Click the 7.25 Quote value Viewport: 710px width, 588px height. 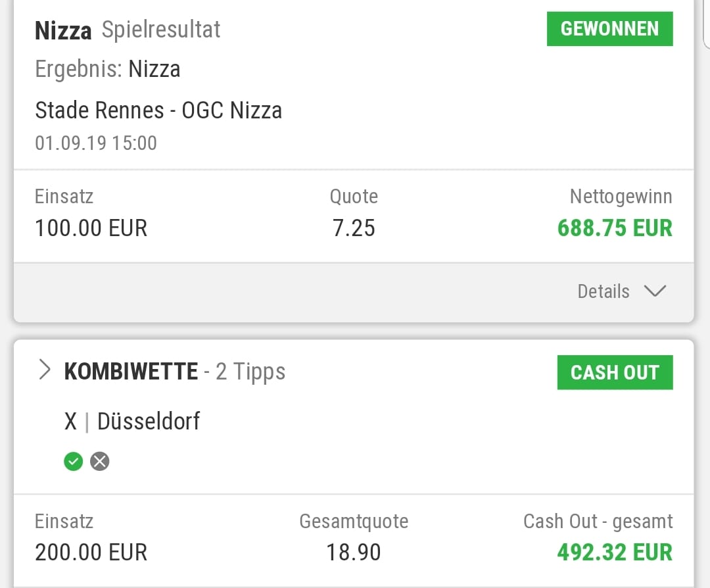tap(354, 228)
